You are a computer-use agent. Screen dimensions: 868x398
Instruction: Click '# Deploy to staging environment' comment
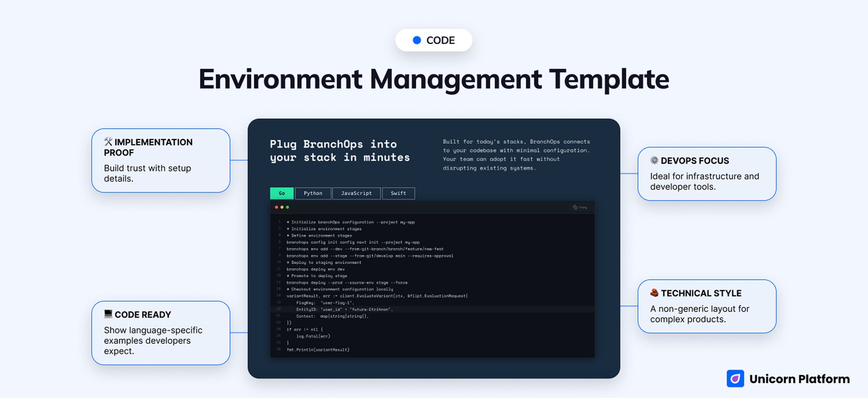pyautogui.click(x=324, y=262)
